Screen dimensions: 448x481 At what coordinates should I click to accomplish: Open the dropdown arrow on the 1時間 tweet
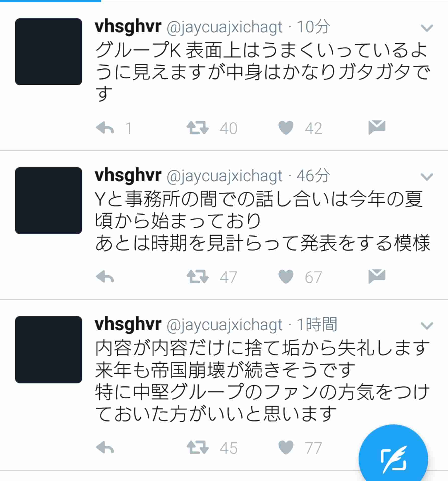[x=427, y=326]
